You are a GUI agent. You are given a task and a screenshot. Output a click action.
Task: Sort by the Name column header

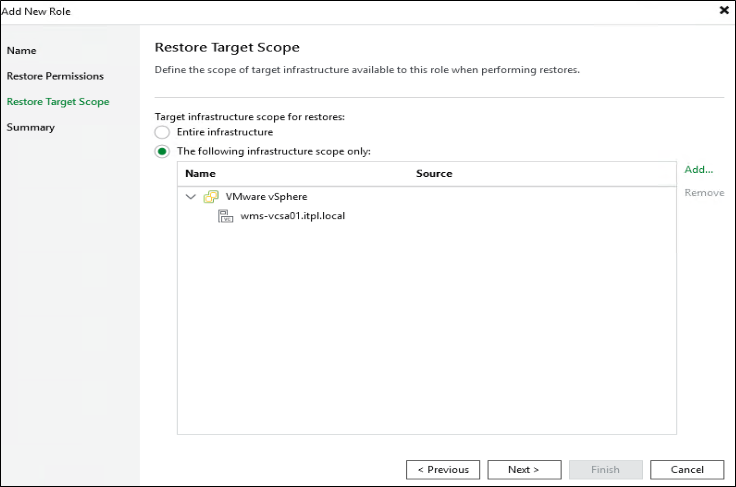[x=201, y=174]
